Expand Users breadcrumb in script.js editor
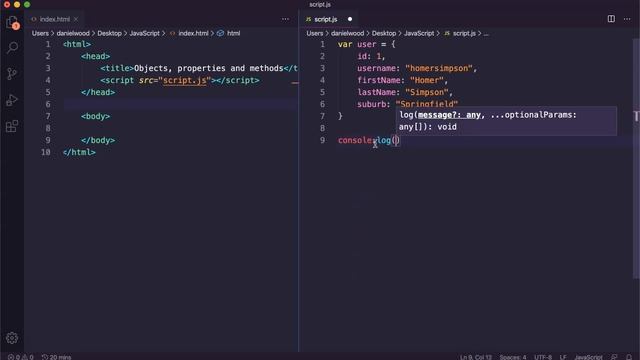Screen dimensions: 640x360 coord(315,33)
